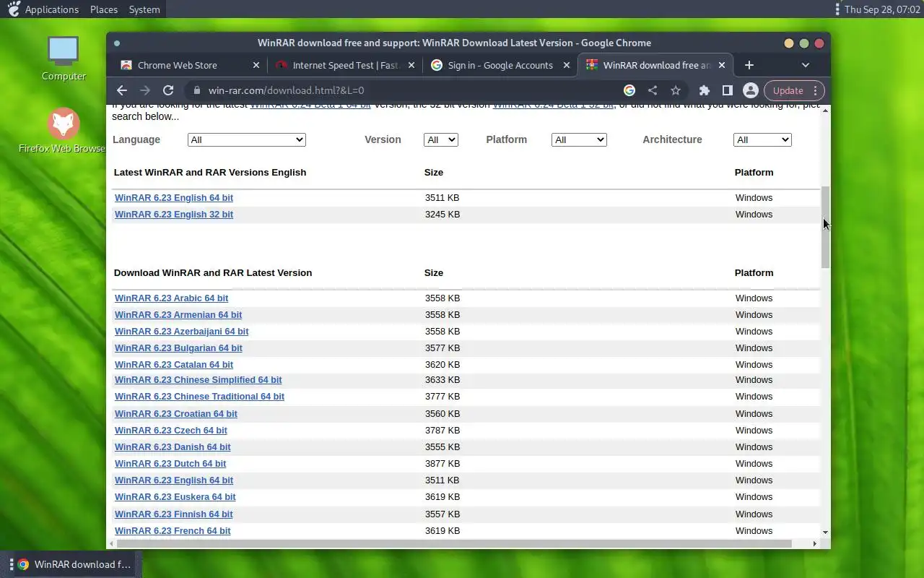Click the horizontal page scrollbar thumb
This screenshot has height=578, width=924.
(x=454, y=543)
